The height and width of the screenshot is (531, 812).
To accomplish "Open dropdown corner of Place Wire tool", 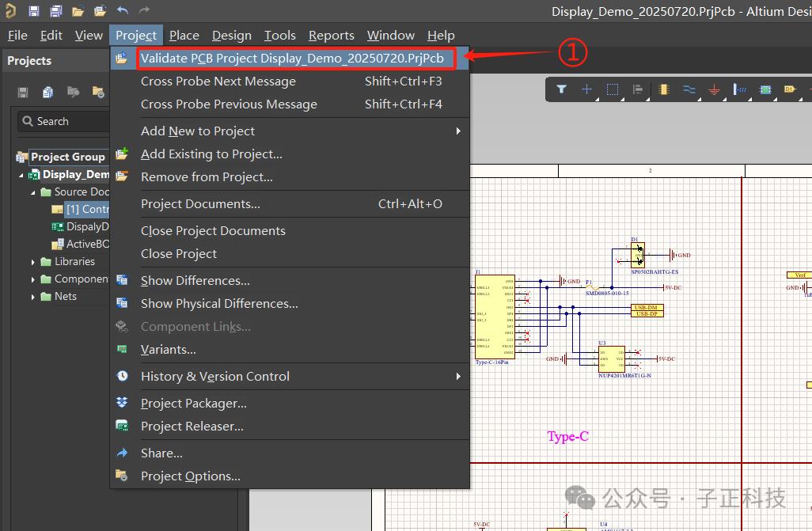I will click(x=700, y=99).
